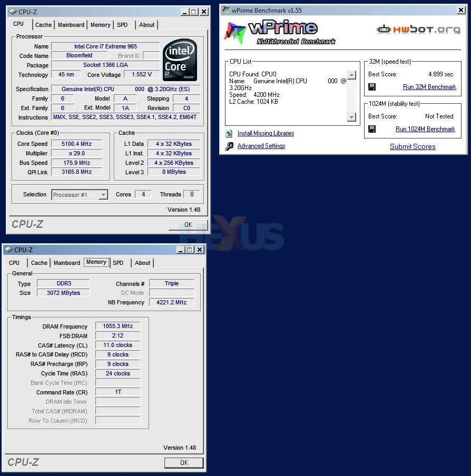The height and width of the screenshot is (476, 471).
Task: Click the CPU List scrollbar track
Action: click(x=351, y=96)
